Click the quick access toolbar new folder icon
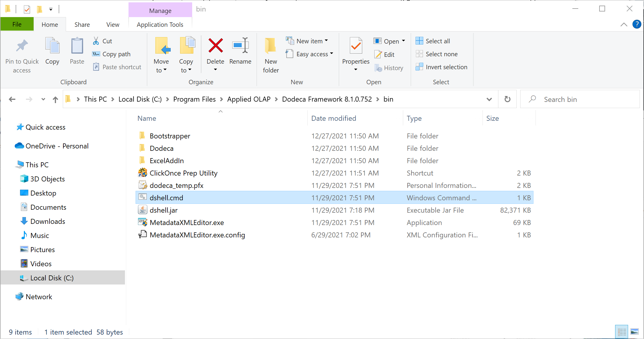This screenshot has width=644, height=339. [x=39, y=9]
